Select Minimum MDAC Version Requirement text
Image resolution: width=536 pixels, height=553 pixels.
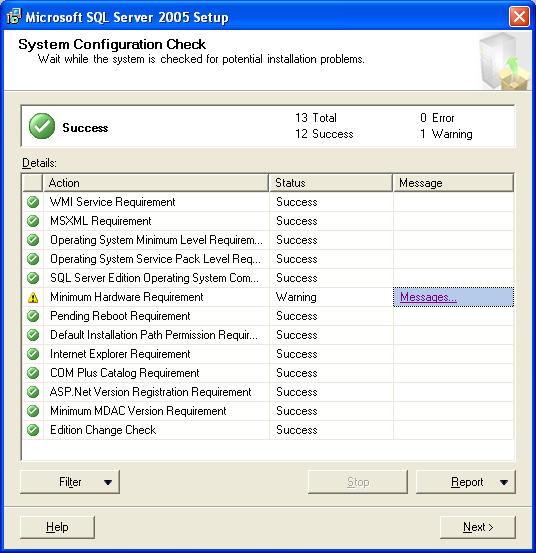pyautogui.click(x=138, y=411)
